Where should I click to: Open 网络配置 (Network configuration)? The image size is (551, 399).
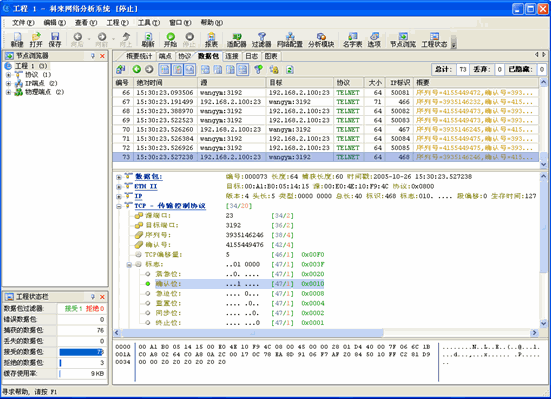(x=290, y=40)
